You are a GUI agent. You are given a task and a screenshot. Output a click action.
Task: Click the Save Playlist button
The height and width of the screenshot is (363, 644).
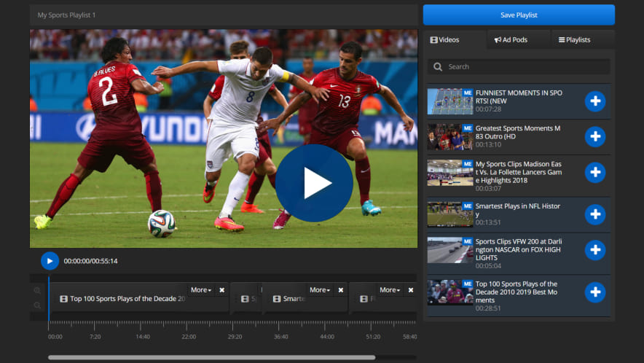519,15
